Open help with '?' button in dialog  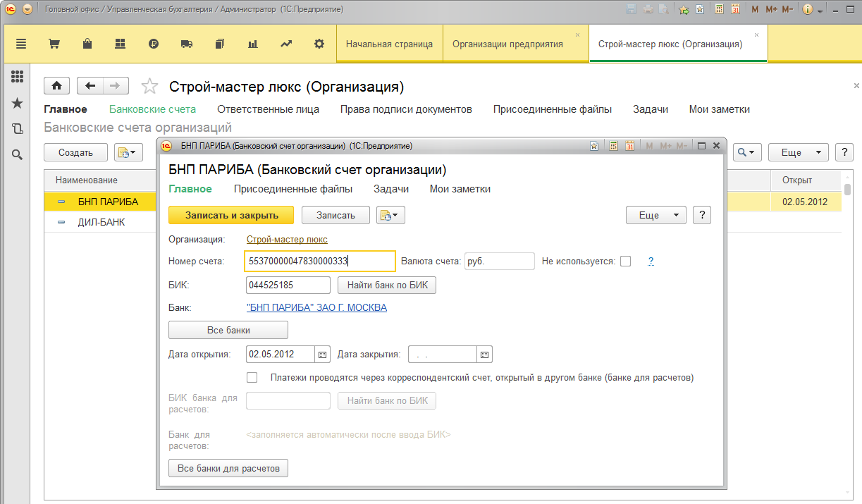point(702,216)
